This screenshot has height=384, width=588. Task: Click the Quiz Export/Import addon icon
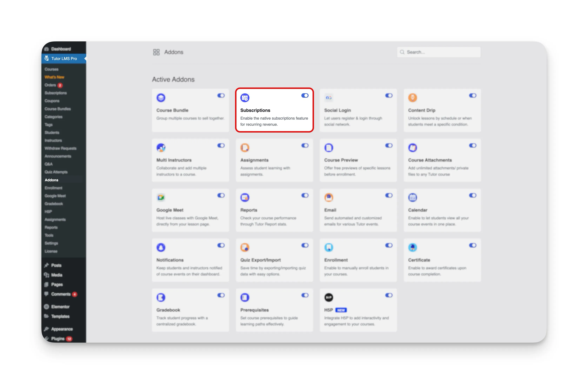(245, 247)
